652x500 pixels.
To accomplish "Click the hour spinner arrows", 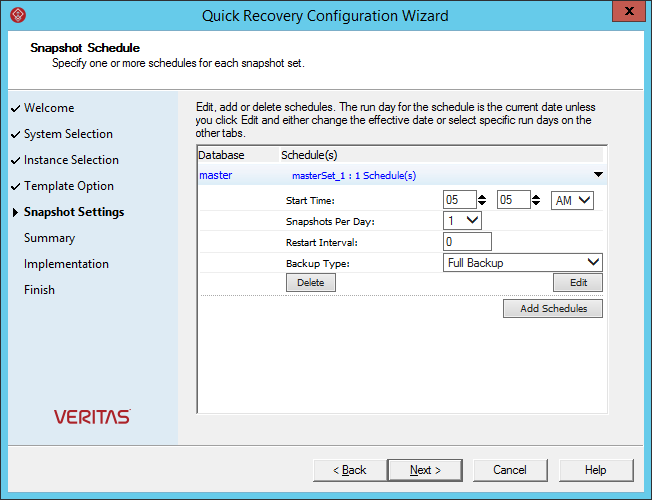I will pyautogui.click(x=482, y=200).
